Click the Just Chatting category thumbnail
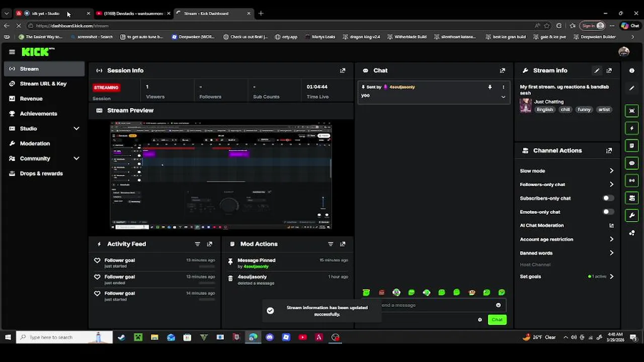This screenshot has height=362, width=644. (526, 106)
